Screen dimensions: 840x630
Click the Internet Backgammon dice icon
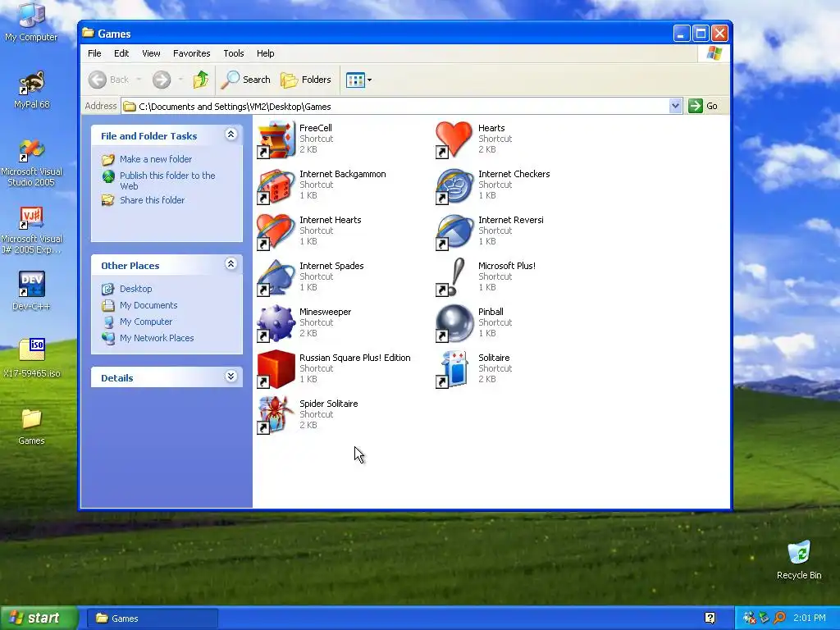(276, 185)
